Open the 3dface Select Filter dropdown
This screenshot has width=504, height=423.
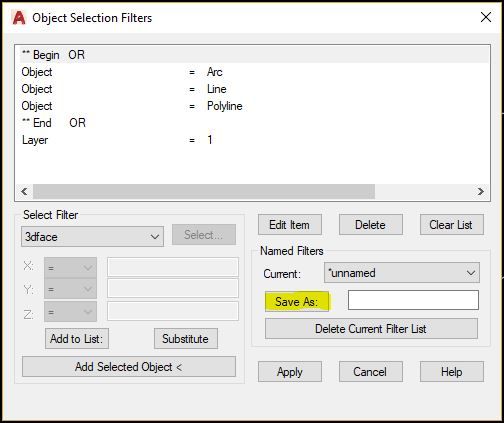pyautogui.click(x=92, y=237)
